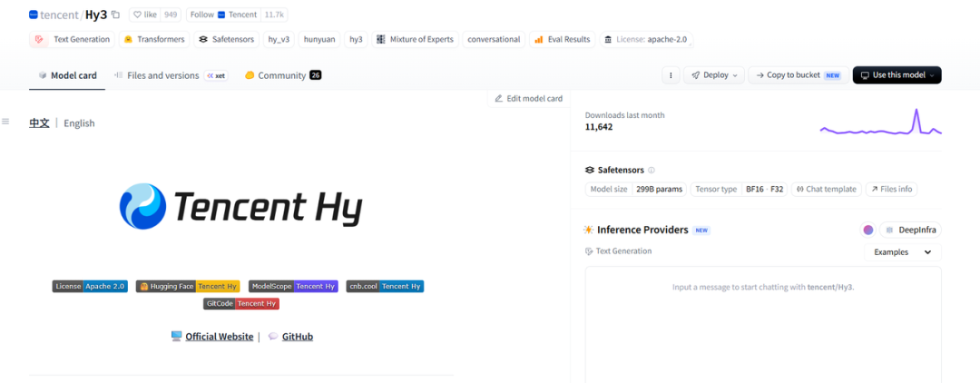Screen dimensions: 980x383
Task: Open the cnb.cool Tencent Hy badge
Action: coord(385,286)
